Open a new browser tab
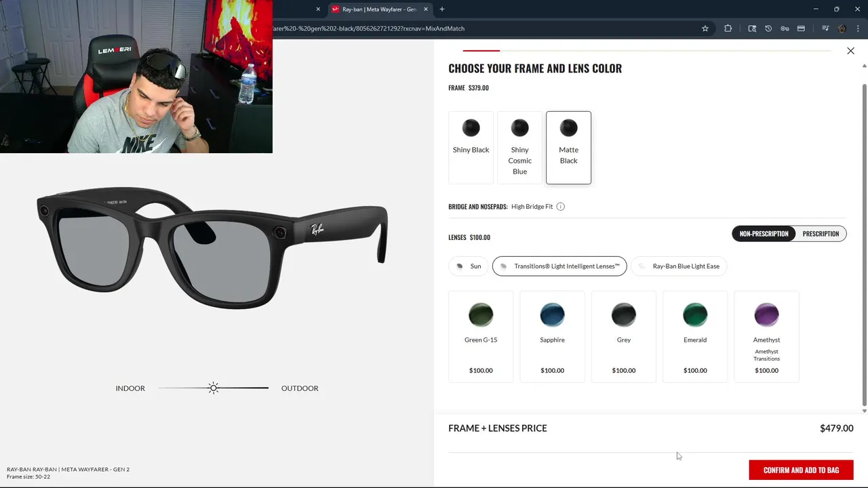The image size is (868, 488). [x=442, y=9]
